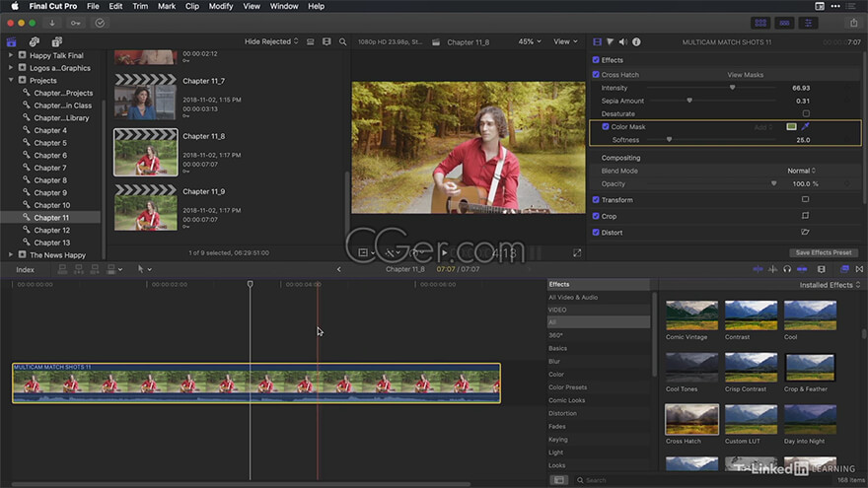Screen dimensions: 868x488
Task: Go back in timeline history arrow
Action: [338, 269]
